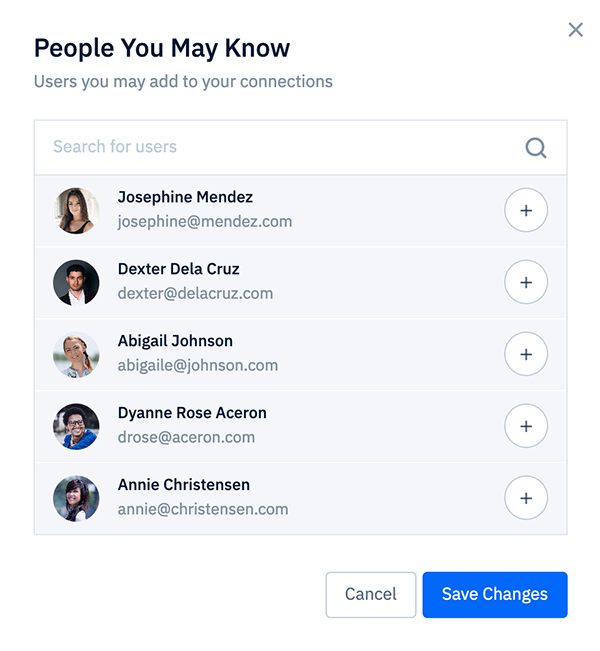Open Josephine Mendez's profile photo
This screenshot has height=651, width=600.
click(x=76, y=211)
